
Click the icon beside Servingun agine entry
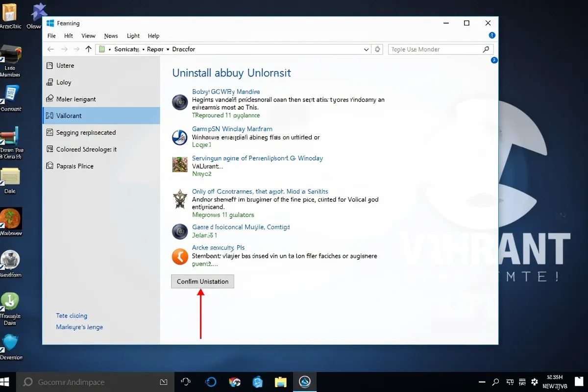pyautogui.click(x=180, y=165)
